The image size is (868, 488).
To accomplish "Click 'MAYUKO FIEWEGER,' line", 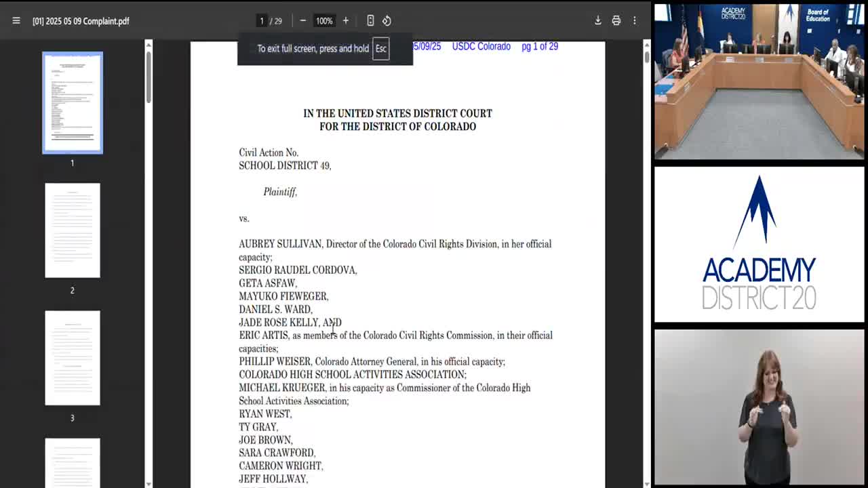I will pyautogui.click(x=283, y=296).
